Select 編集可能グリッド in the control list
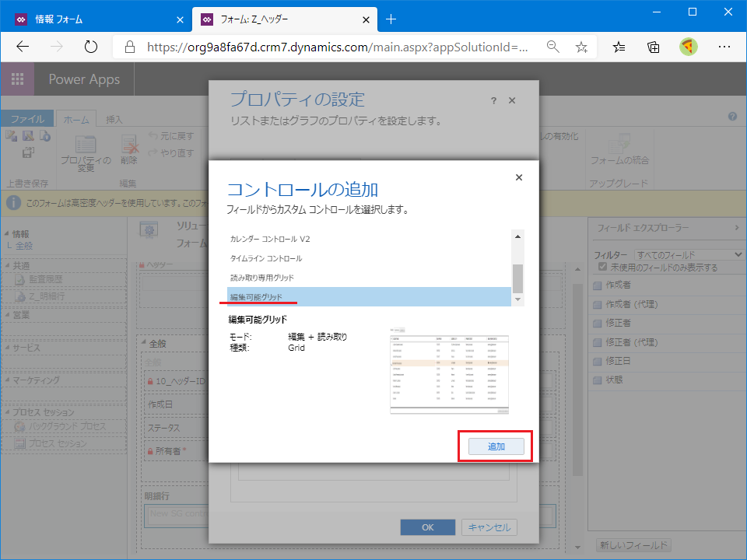747x560 pixels. (369, 296)
